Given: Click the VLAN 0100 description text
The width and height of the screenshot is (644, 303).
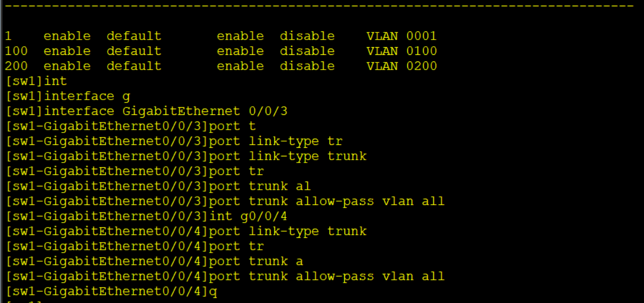Looking at the screenshot, I should point(401,51).
